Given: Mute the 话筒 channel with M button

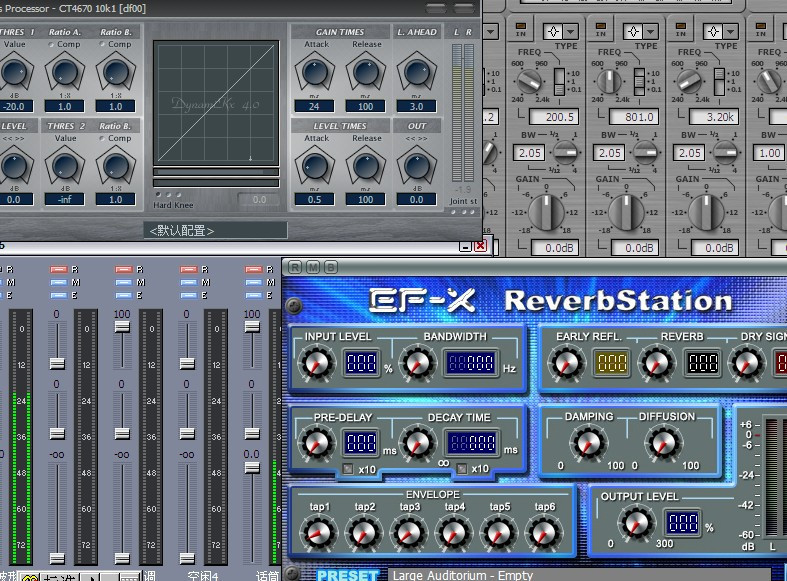Looking at the screenshot, I should tap(253, 282).
